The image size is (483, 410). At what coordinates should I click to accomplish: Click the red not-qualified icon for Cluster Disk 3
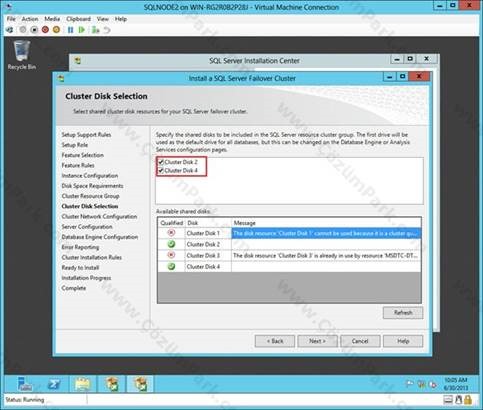(x=171, y=255)
